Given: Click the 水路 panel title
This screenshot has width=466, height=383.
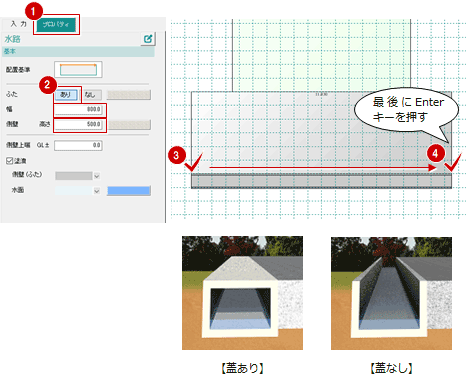Looking at the screenshot, I should [12, 39].
